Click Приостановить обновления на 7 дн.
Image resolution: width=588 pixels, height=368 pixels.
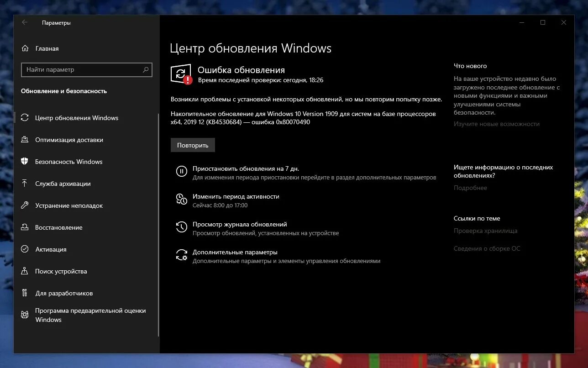(x=246, y=168)
